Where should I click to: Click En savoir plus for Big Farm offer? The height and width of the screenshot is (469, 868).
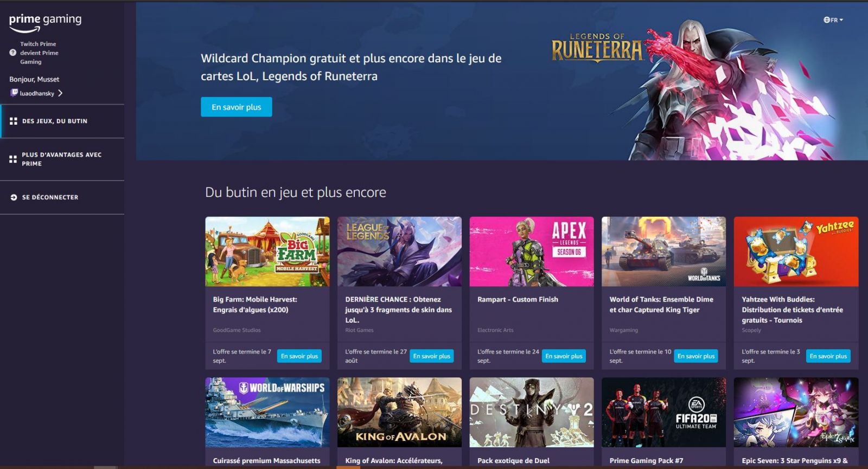(299, 356)
